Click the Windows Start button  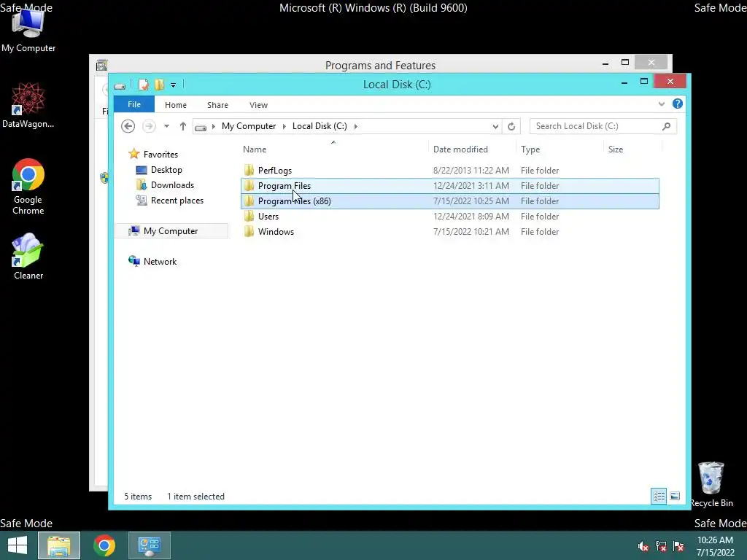(18, 545)
